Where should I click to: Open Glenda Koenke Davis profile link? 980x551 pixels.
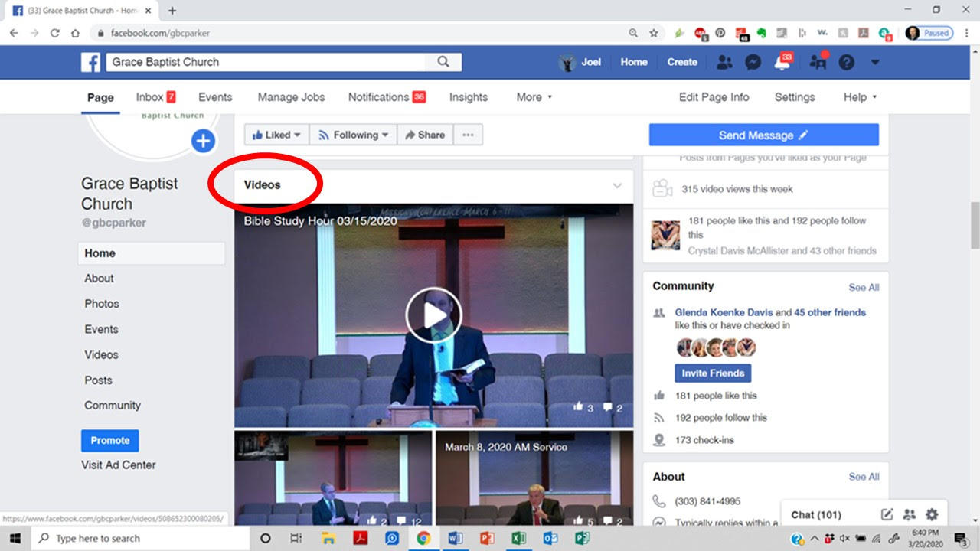pos(724,312)
